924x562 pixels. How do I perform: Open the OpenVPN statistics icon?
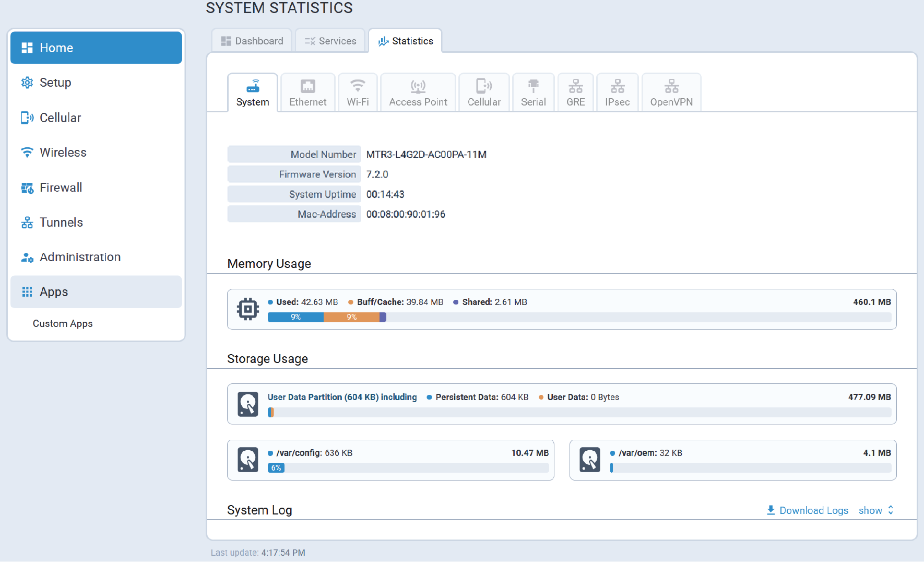click(671, 86)
